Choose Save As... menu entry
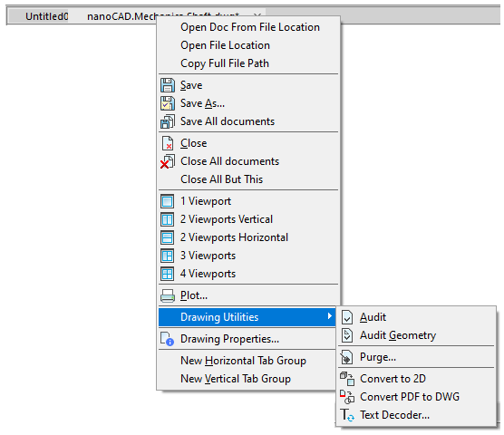This screenshot has height=435, width=504. (248, 103)
